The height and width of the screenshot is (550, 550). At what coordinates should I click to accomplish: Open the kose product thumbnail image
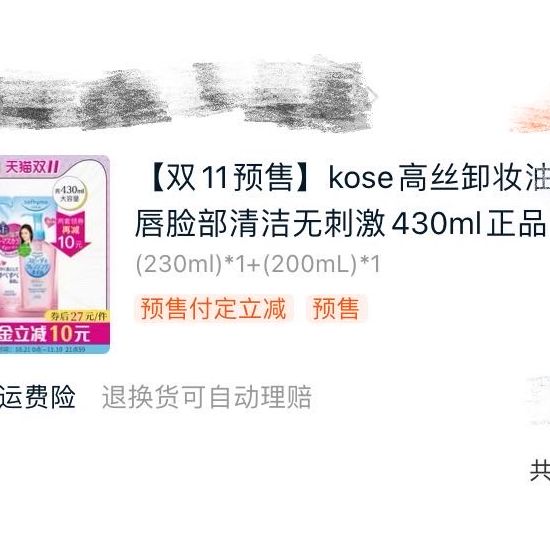pyautogui.click(x=55, y=255)
